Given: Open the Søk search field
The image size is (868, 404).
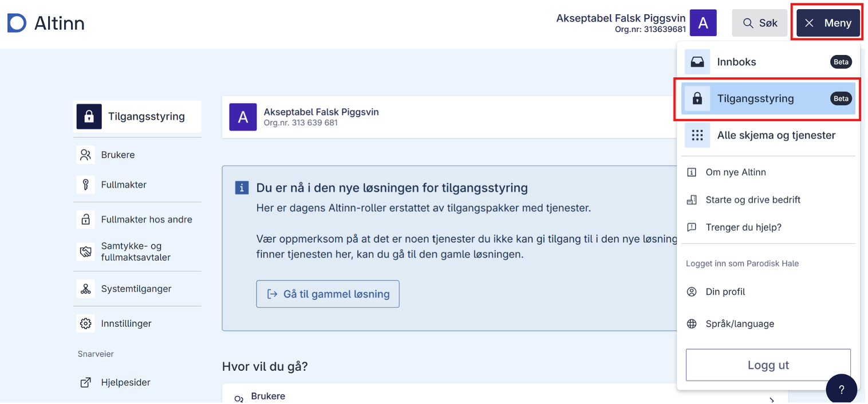Looking at the screenshot, I should click(759, 22).
